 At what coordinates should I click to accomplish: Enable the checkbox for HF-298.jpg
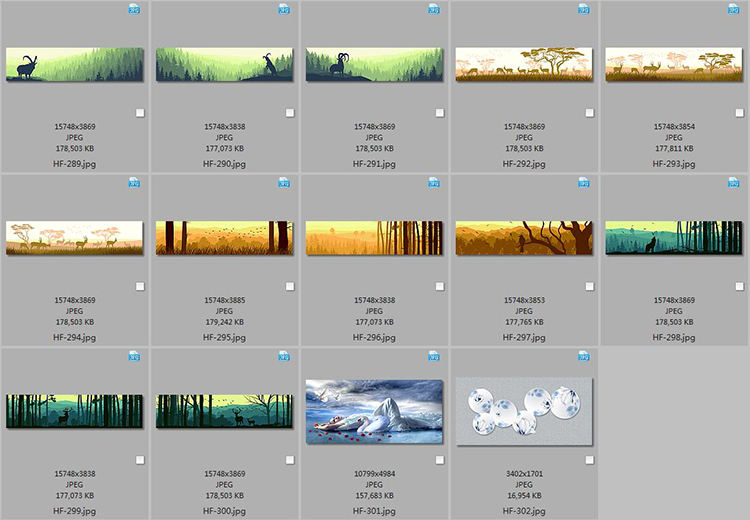740,286
